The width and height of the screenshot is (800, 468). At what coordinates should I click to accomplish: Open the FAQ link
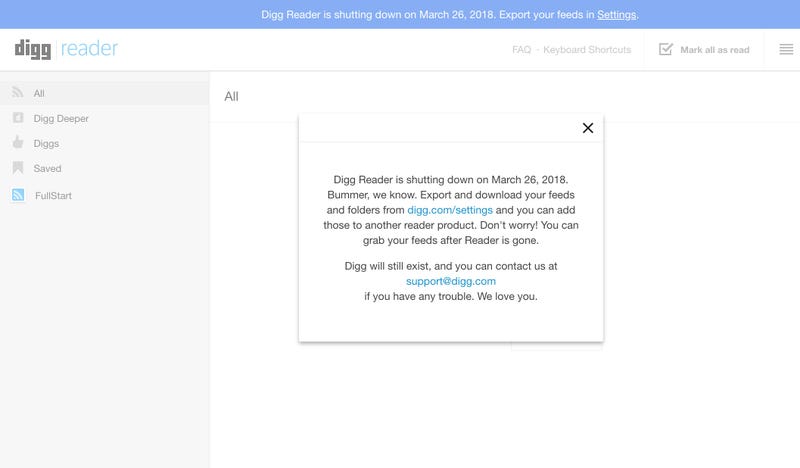pyautogui.click(x=521, y=50)
